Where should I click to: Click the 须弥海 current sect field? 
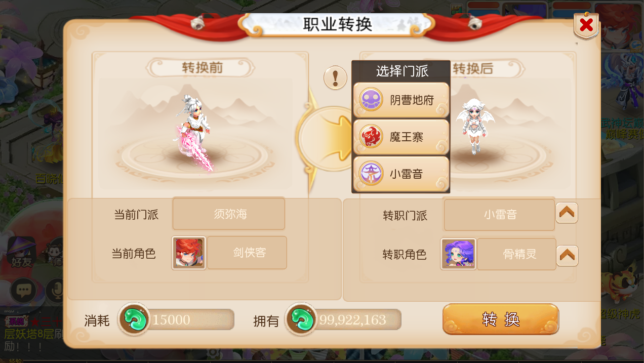pyautogui.click(x=229, y=214)
